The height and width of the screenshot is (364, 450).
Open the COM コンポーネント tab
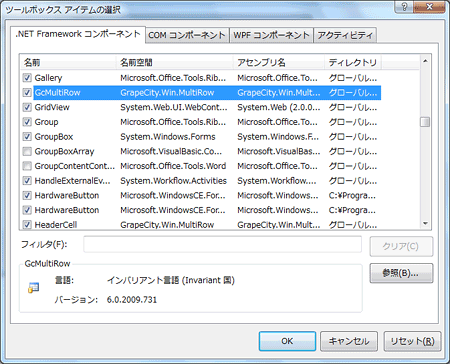(x=187, y=35)
